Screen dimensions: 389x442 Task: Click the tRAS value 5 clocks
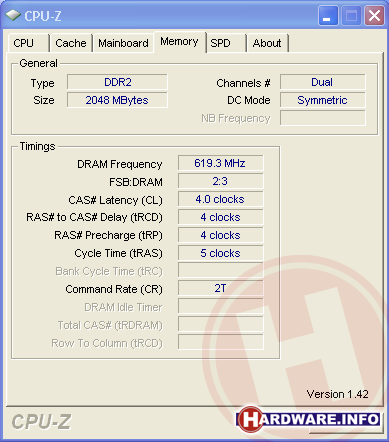[x=220, y=253]
